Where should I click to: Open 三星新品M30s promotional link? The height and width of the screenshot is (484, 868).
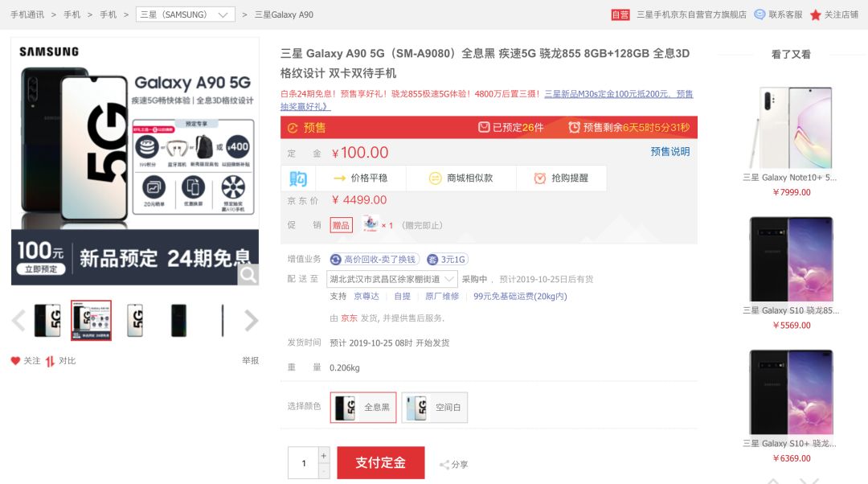(618, 94)
